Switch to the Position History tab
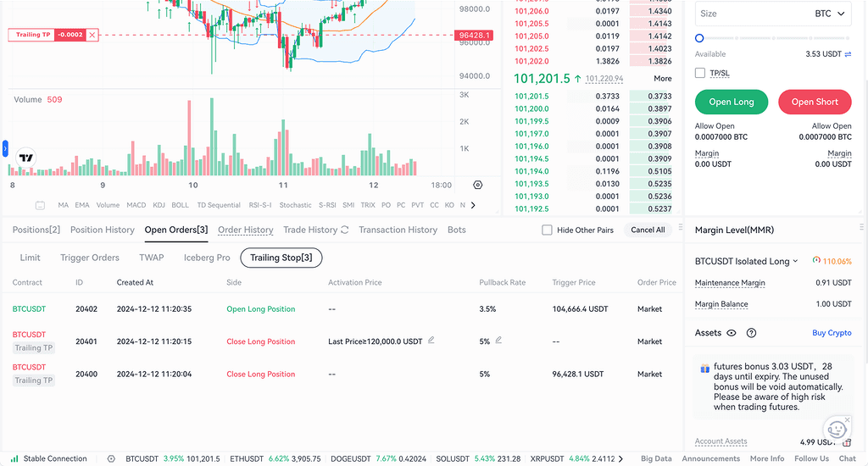Screen dimensions: 868x466 tap(102, 230)
